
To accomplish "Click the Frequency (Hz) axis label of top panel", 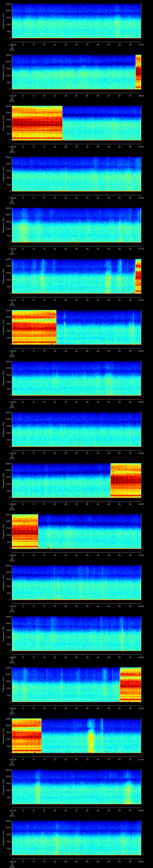I will [3, 21].
